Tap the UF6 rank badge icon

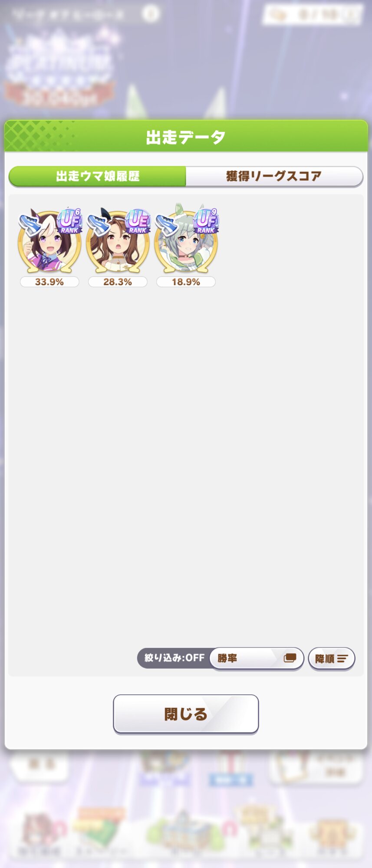70,221
